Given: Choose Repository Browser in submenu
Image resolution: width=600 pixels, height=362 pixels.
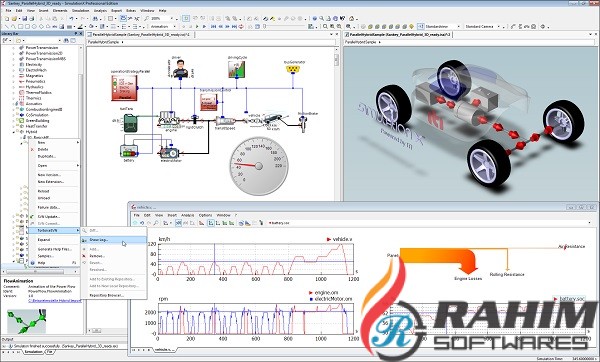Looking at the screenshot, I should tap(114, 295).
